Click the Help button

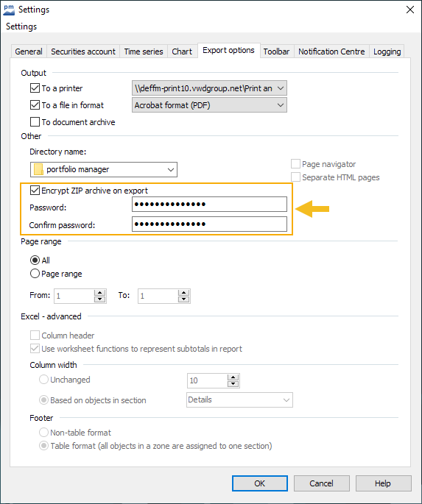pyautogui.click(x=384, y=483)
